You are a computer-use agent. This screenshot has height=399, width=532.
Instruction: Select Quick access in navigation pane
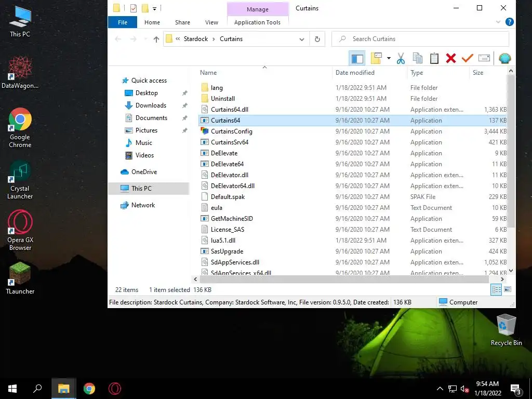(149, 81)
